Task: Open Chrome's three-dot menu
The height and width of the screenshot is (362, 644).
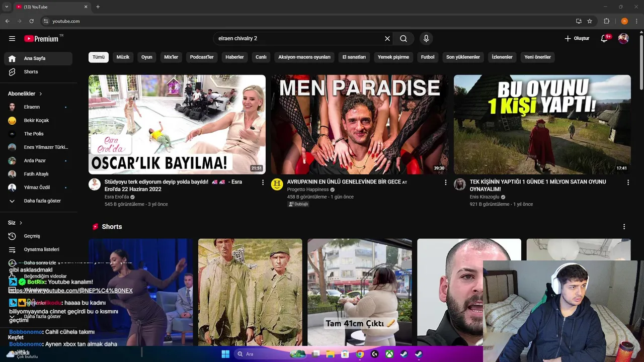Action: (637, 21)
